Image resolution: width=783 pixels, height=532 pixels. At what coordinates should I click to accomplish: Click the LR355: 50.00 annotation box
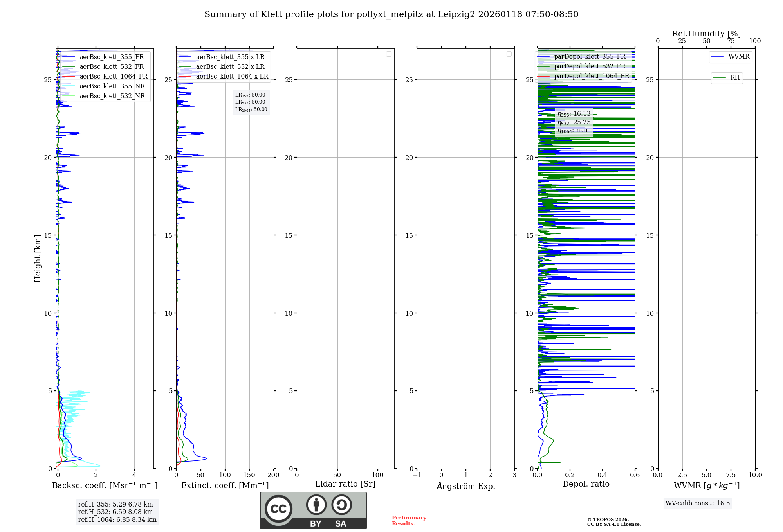click(250, 95)
